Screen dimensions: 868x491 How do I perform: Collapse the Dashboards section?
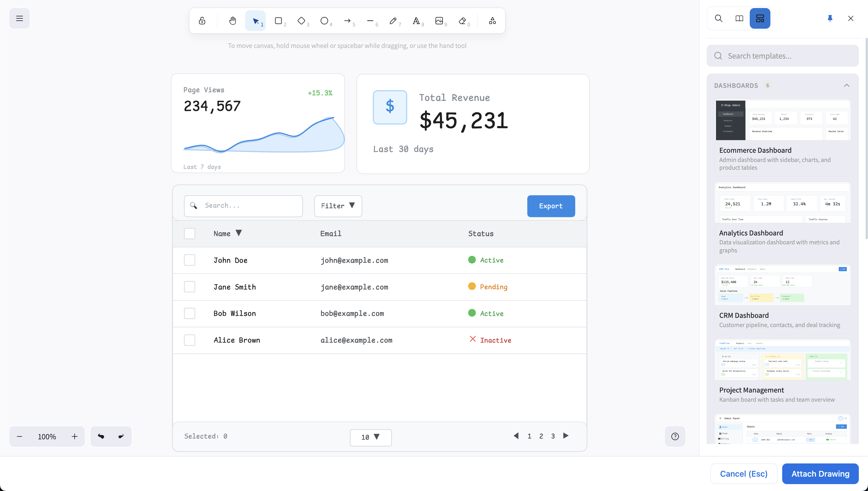click(846, 85)
